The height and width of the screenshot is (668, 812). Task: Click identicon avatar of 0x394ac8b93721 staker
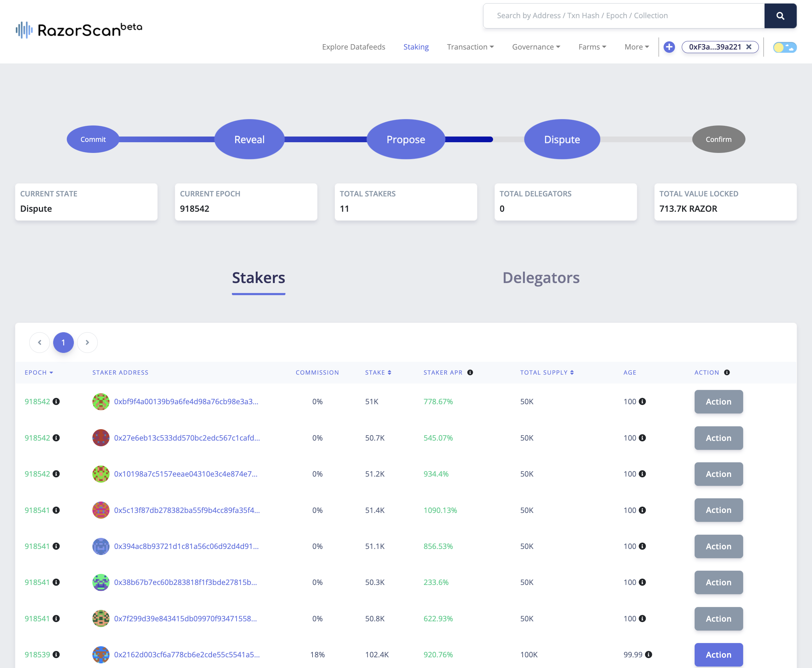[x=101, y=546]
